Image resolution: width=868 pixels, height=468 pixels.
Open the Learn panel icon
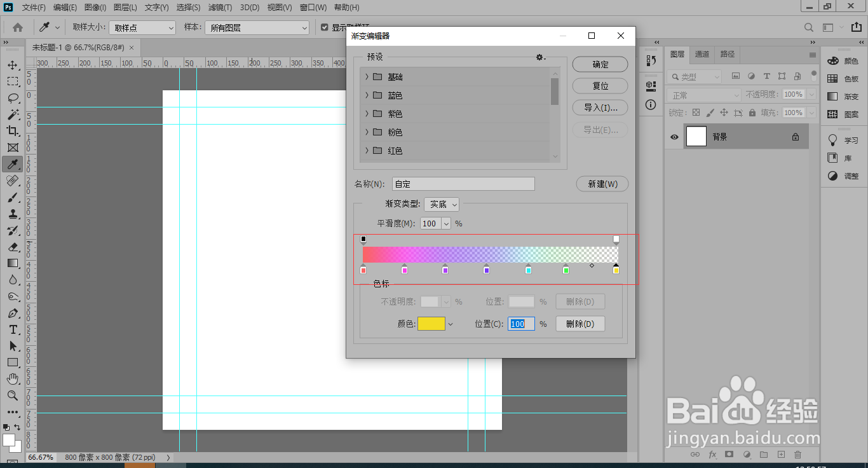coord(832,140)
